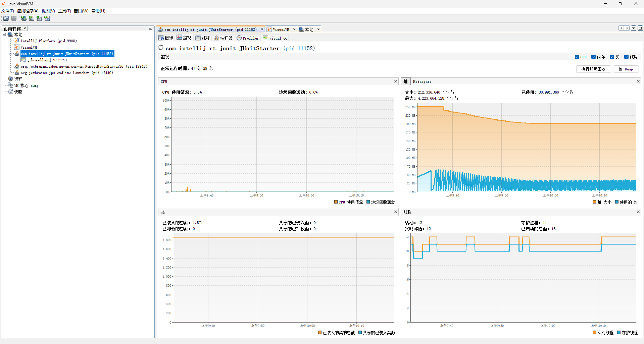This screenshot has height=344, width=644.
Task: Click the Add Application Snapshot toolbar icon
Action: click(x=47, y=18)
